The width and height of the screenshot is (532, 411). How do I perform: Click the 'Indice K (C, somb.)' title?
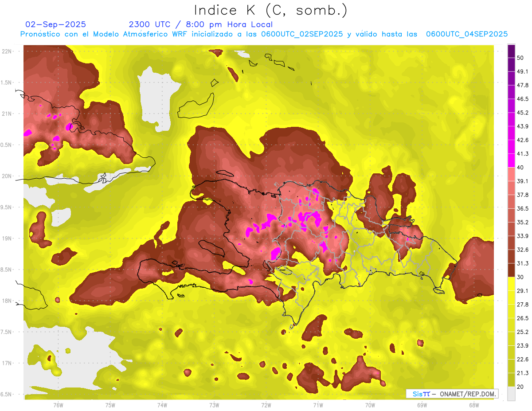pos(271,11)
